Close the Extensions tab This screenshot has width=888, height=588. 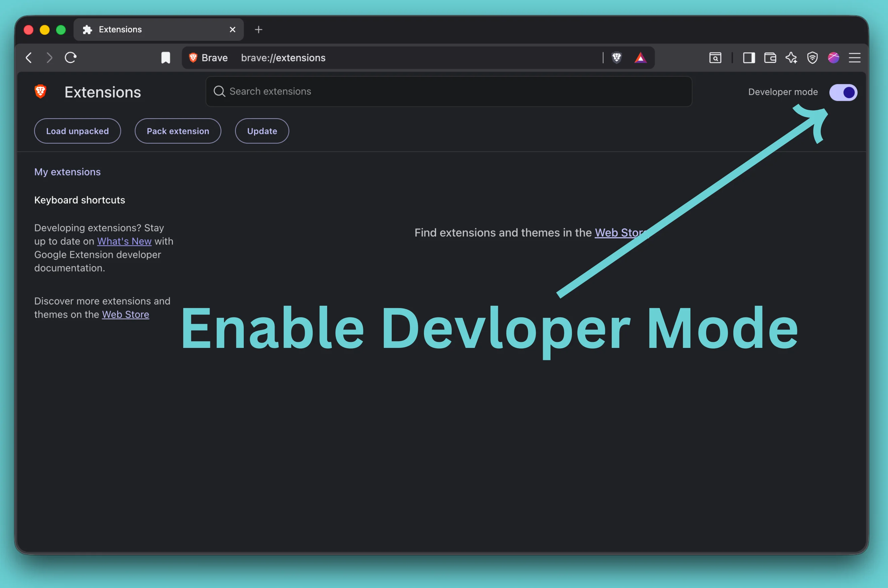[x=232, y=29]
